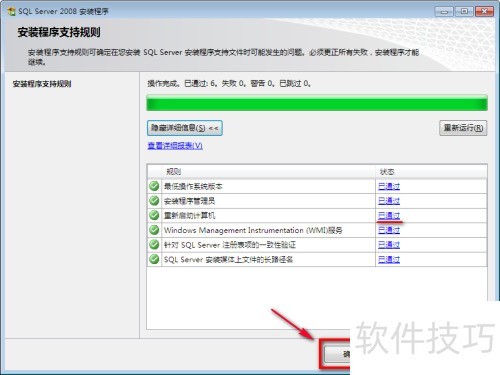Click the 重新运行(R) button
This screenshot has height=375, width=500.
click(463, 128)
